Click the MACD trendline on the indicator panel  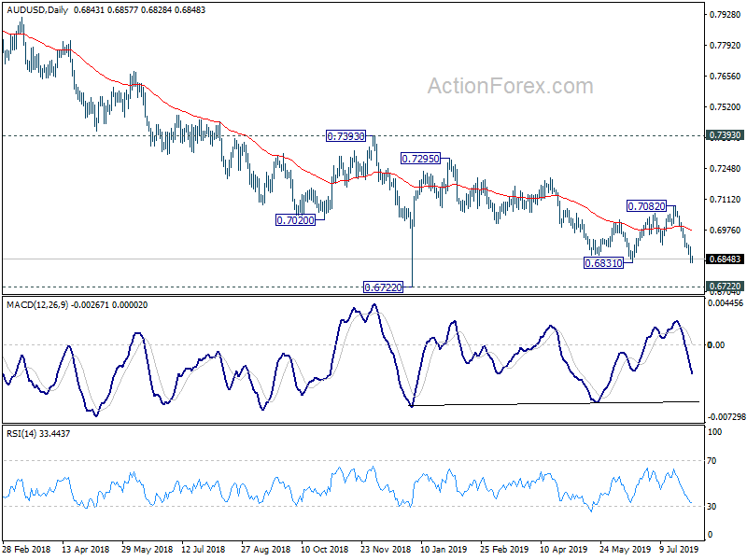pyautogui.click(x=556, y=403)
